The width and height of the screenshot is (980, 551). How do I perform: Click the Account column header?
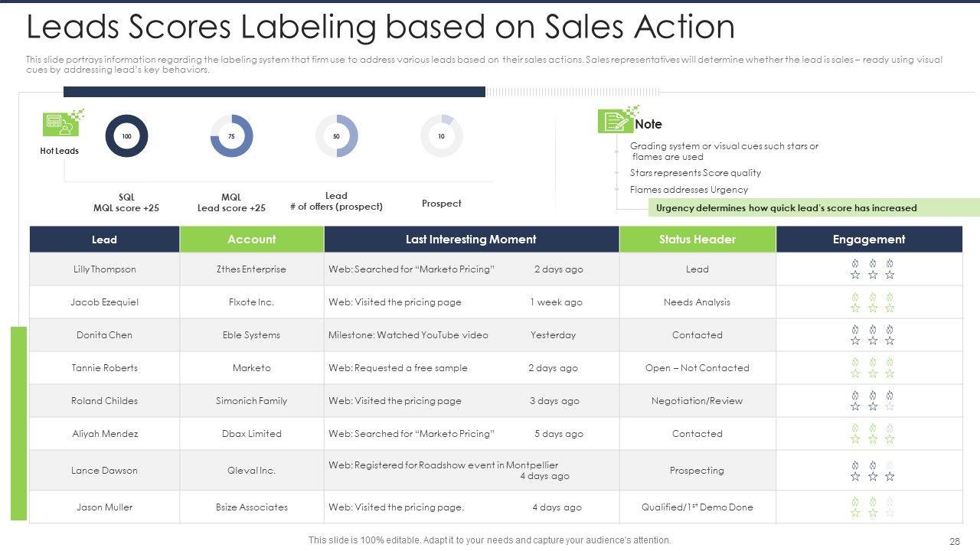[x=251, y=240]
